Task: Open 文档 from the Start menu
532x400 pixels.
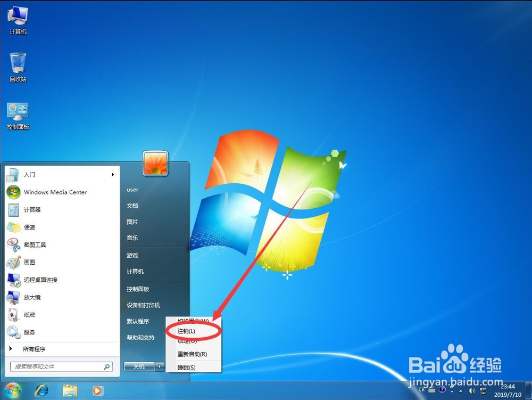Action: [x=132, y=206]
